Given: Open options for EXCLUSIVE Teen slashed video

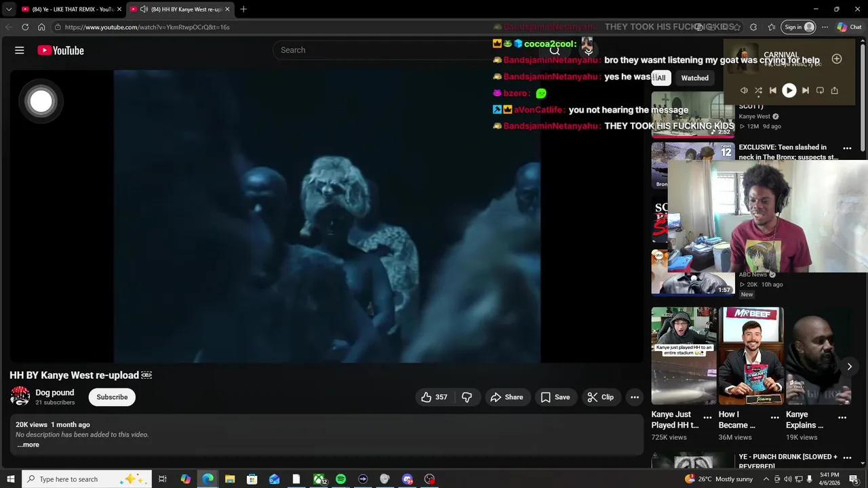Looking at the screenshot, I should [847, 148].
